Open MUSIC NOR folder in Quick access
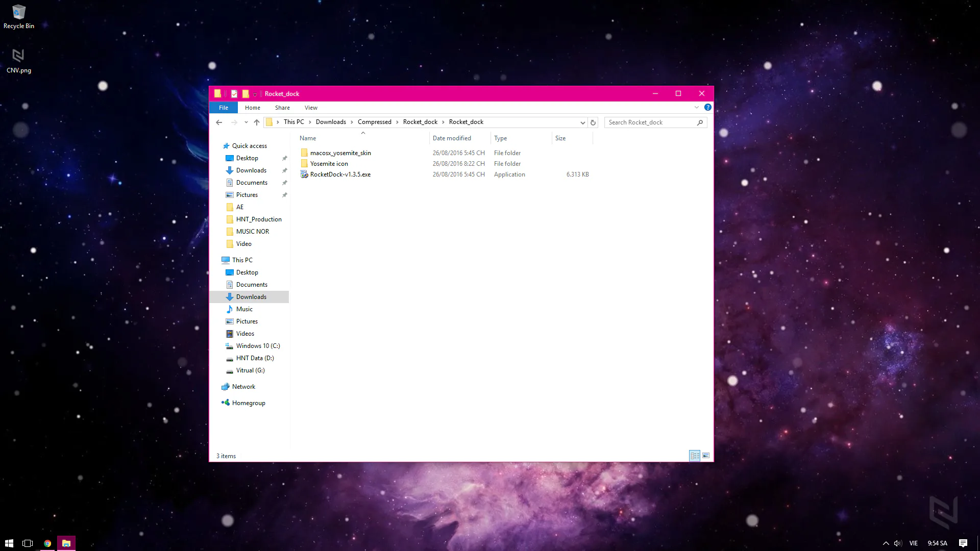 pos(252,232)
